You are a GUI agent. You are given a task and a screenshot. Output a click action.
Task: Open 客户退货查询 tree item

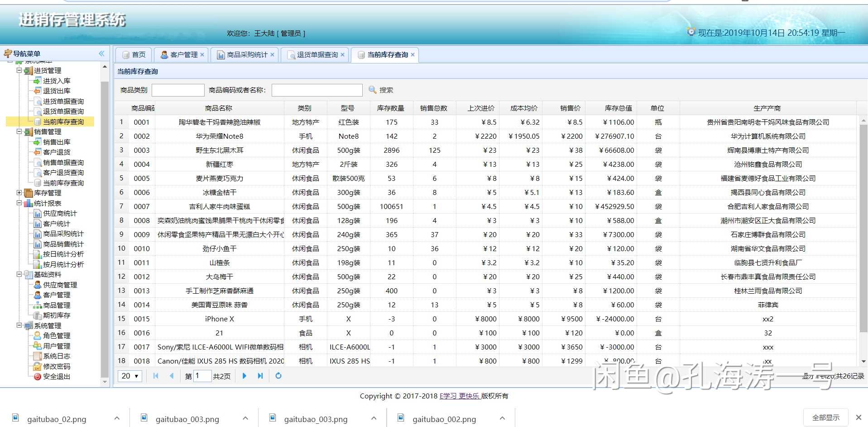pyautogui.click(x=63, y=172)
